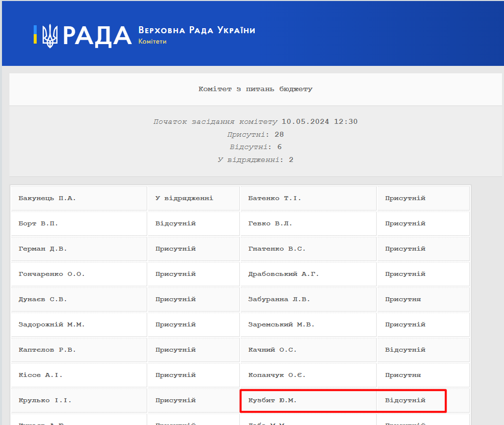Click the Борт В.П. name cell
The image size is (504, 425).
click(x=79, y=223)
